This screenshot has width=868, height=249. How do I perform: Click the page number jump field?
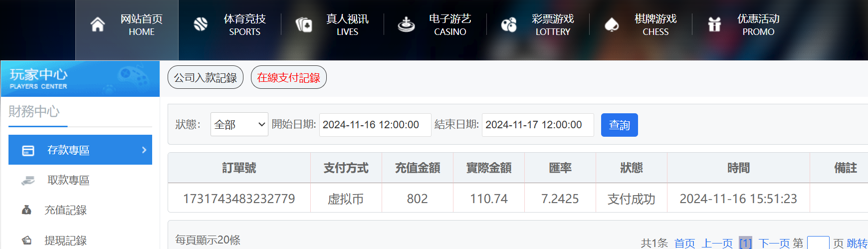(818, 243)
